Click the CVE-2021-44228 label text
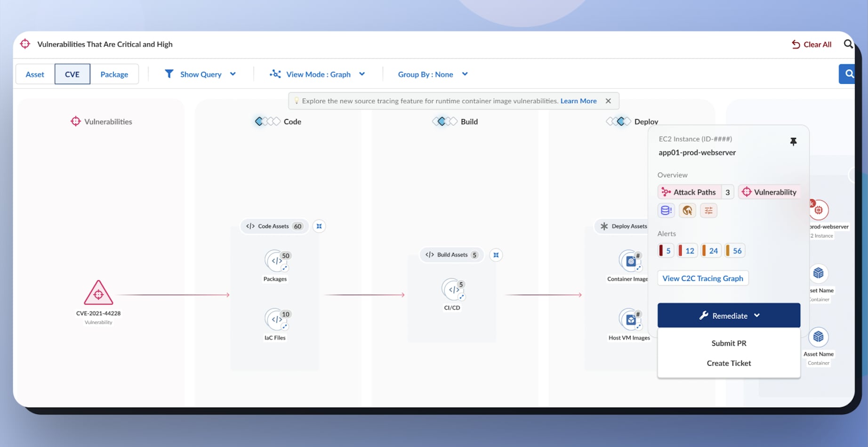868x447 pixels. [x=98, y=313]
